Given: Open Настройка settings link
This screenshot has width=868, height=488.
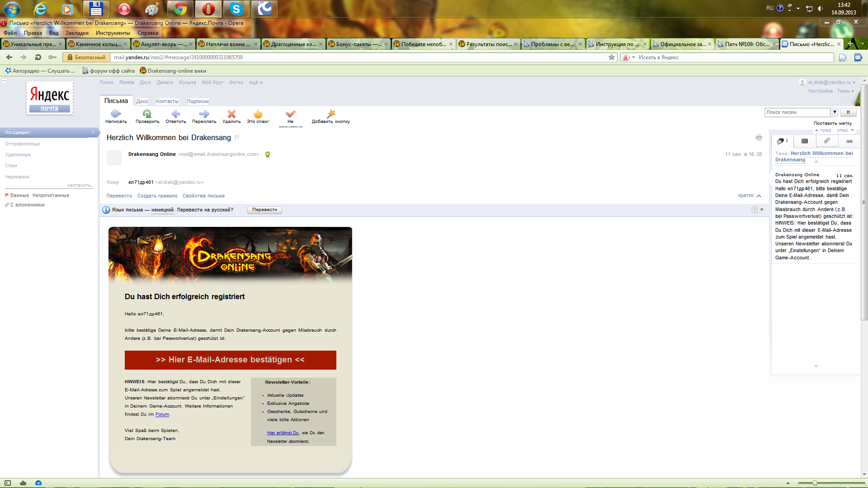Looking at the screenshot, I should 821,91.
